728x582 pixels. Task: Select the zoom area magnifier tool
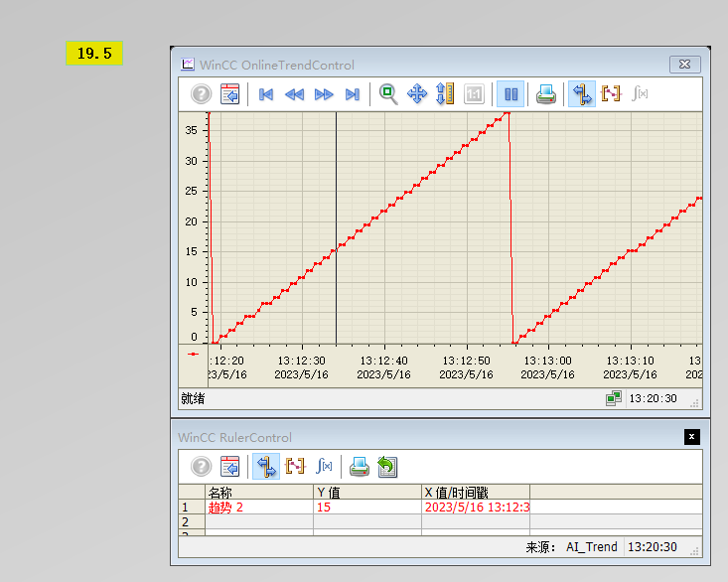(x=388, y=94)
